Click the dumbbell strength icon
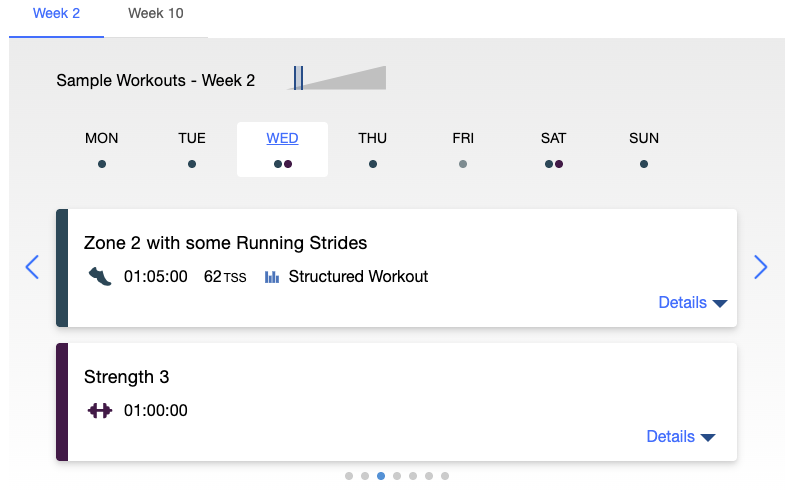Viewport: 785px width, 491px height. (x=99, y=410)
